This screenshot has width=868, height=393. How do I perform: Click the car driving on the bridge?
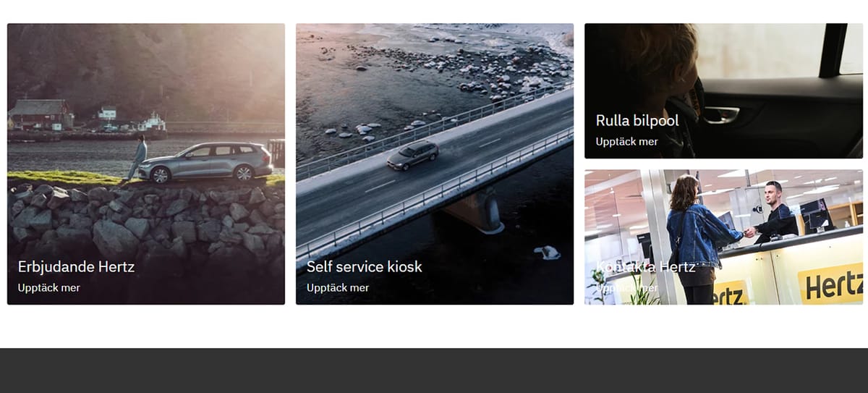pyautogui.click(x=412, y=155)
